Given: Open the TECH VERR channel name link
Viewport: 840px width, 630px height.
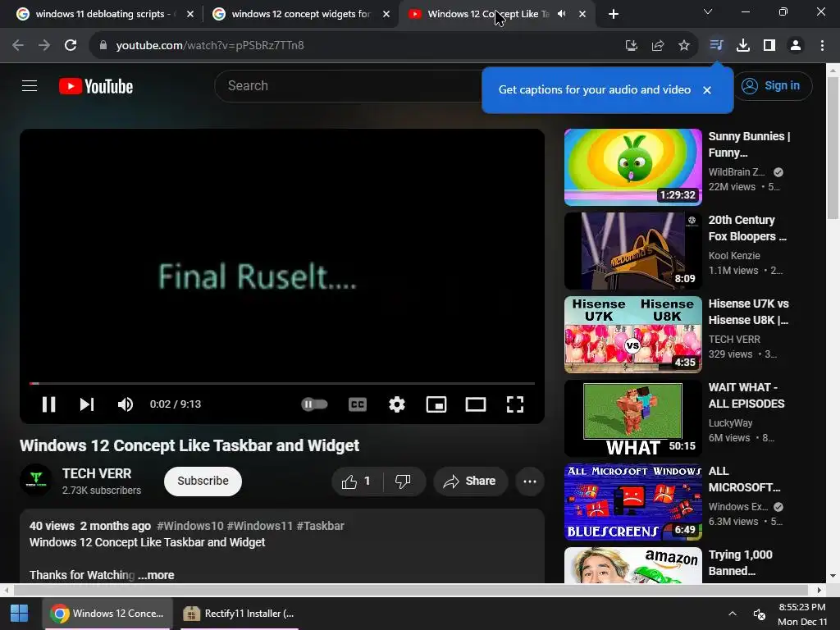Looking at the screenshot, I should 97,473.
